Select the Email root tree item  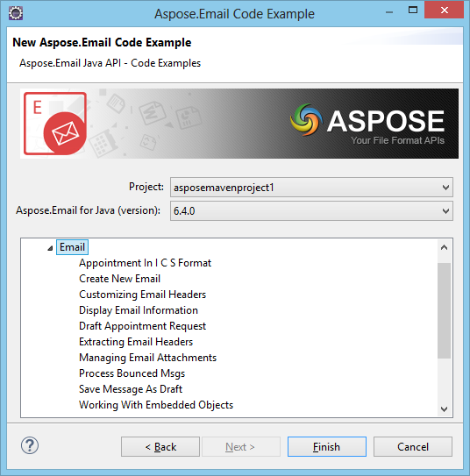(72, 247)
